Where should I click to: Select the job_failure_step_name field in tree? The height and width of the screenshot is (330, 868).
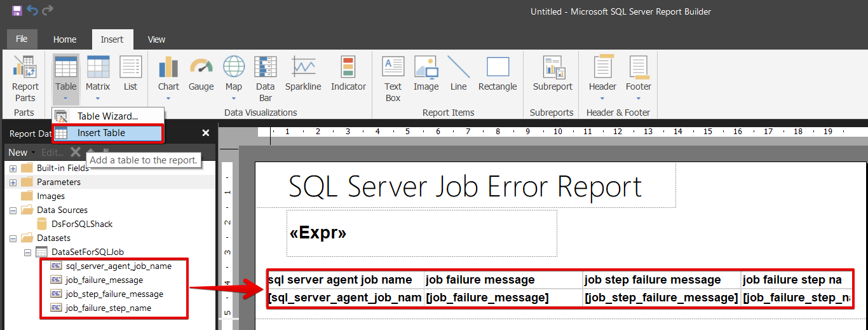tap(100, 308)
